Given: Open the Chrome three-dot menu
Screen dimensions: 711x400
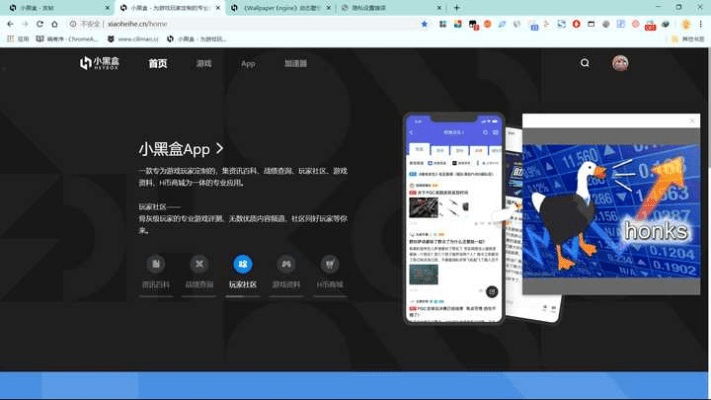Looking at the screenshot, I should point(701,24).
